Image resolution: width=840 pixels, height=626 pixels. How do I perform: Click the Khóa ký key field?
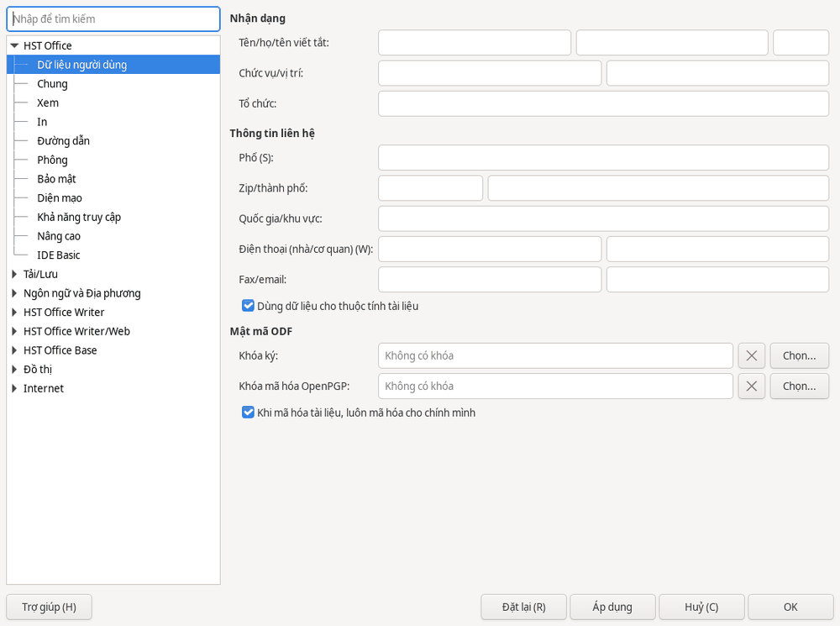click(x=555, y=356)
